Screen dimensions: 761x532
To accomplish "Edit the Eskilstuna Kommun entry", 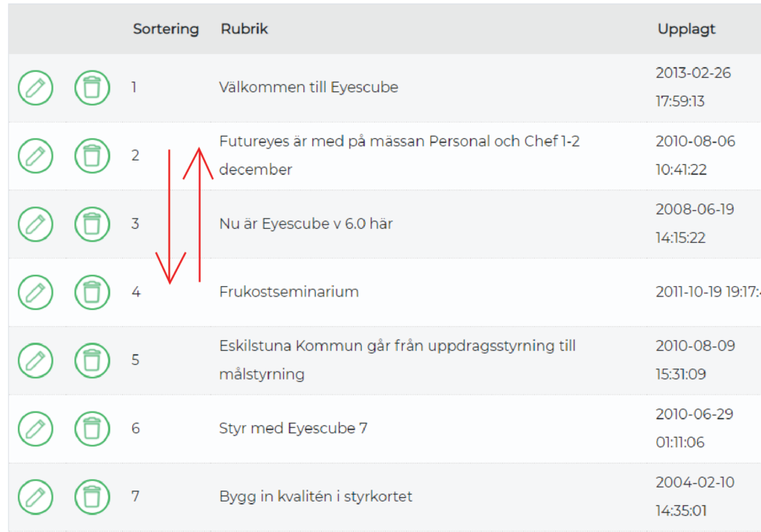I will [x=36, y=360].
